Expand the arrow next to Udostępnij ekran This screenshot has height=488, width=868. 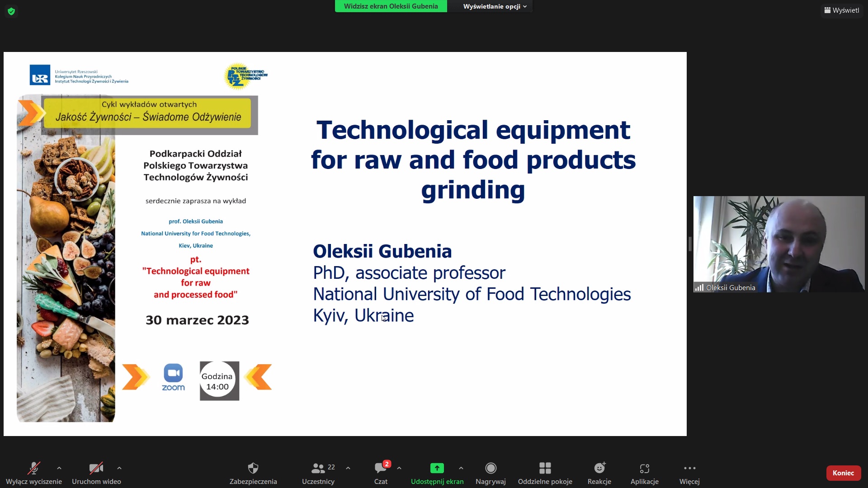(x=461, y=468)
